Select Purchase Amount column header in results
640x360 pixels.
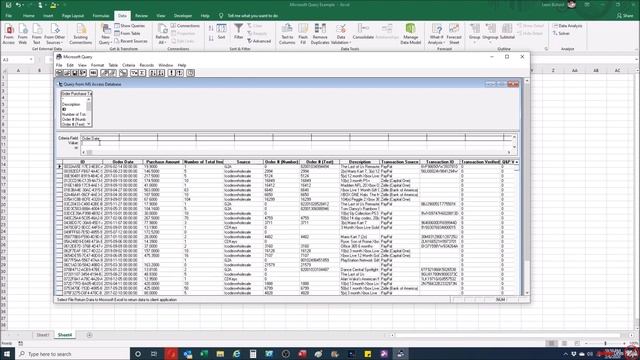click(163, 162)
